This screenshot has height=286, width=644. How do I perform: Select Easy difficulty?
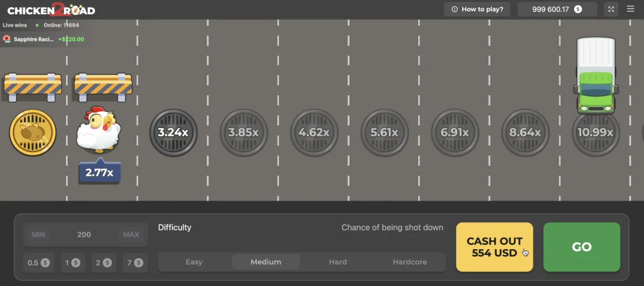[x=194, y=262]
